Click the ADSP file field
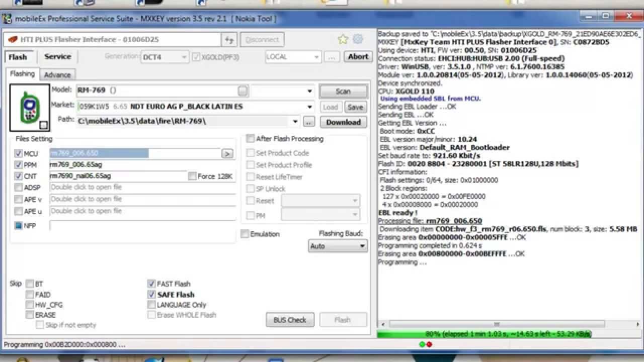Screen dimensions: 644x362 coord(142,188)
